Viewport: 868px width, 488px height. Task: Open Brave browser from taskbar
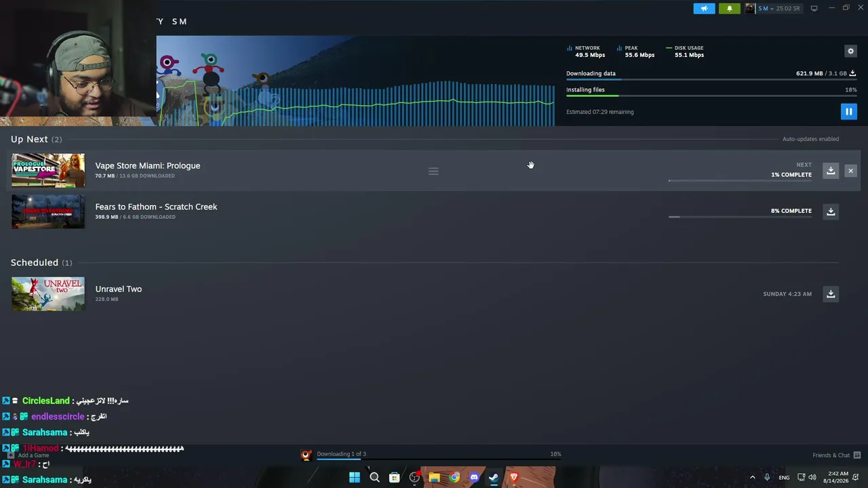click(x=514, y=478)
